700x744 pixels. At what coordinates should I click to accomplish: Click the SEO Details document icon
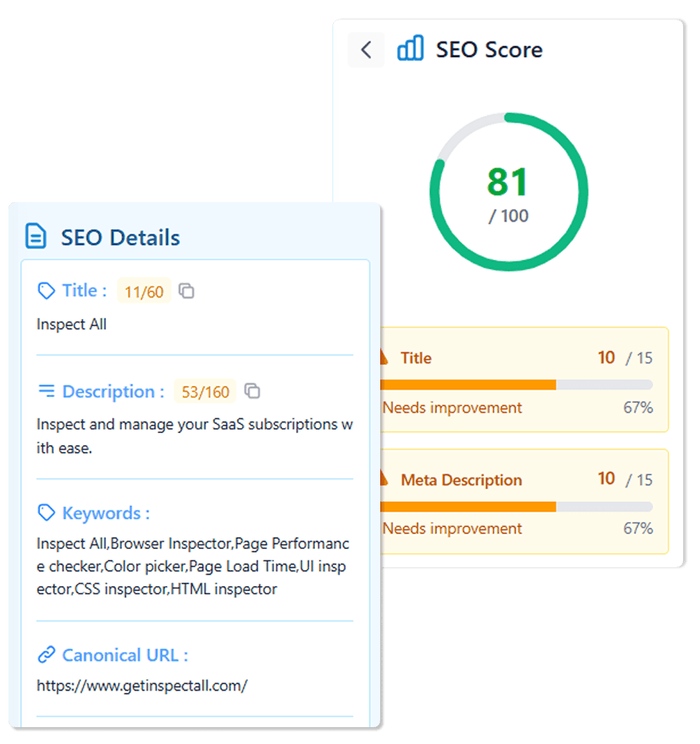[x=36, y=237]
